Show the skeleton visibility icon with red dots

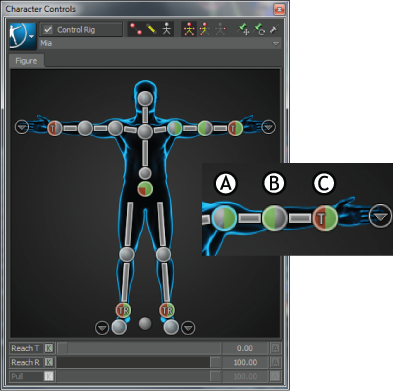(x=136, y=29)
